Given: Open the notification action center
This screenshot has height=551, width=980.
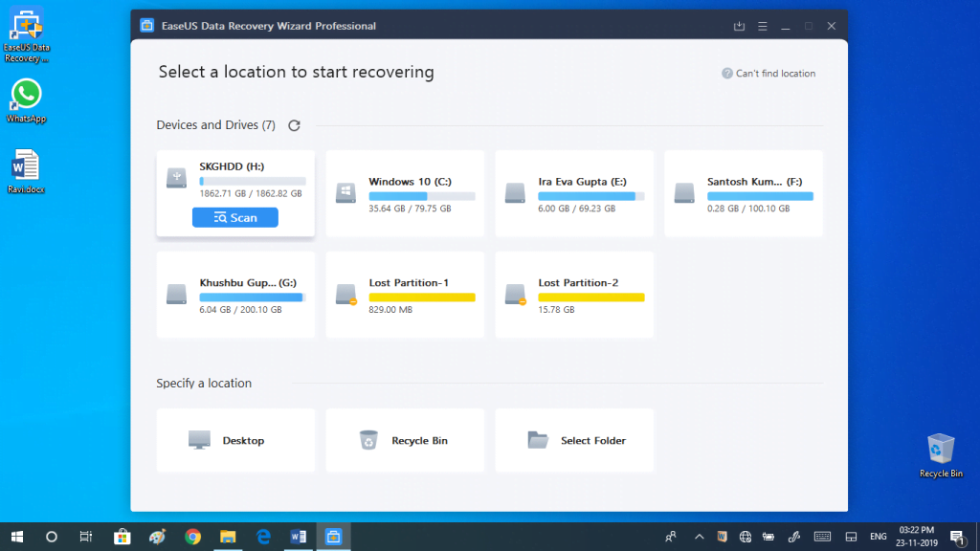Looking at the screenshot, I should click(x=957, y=537).
